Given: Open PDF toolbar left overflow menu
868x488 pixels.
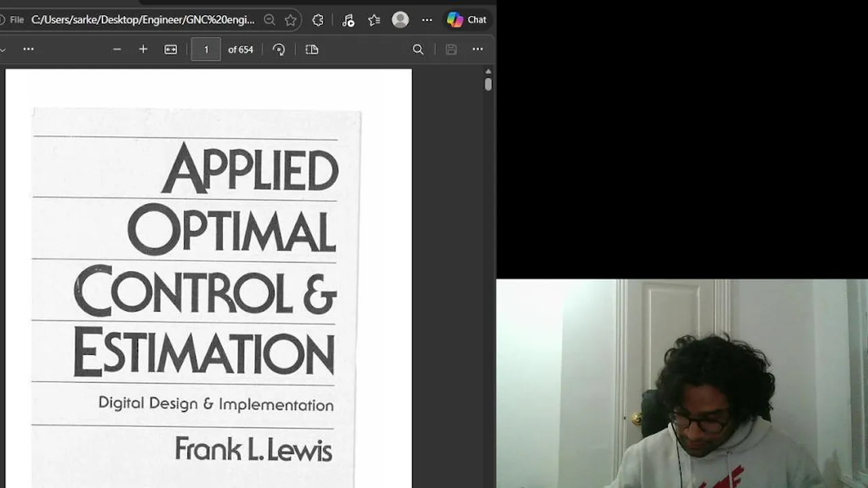Looking at the screenshot, I should (x=28, y=49).
